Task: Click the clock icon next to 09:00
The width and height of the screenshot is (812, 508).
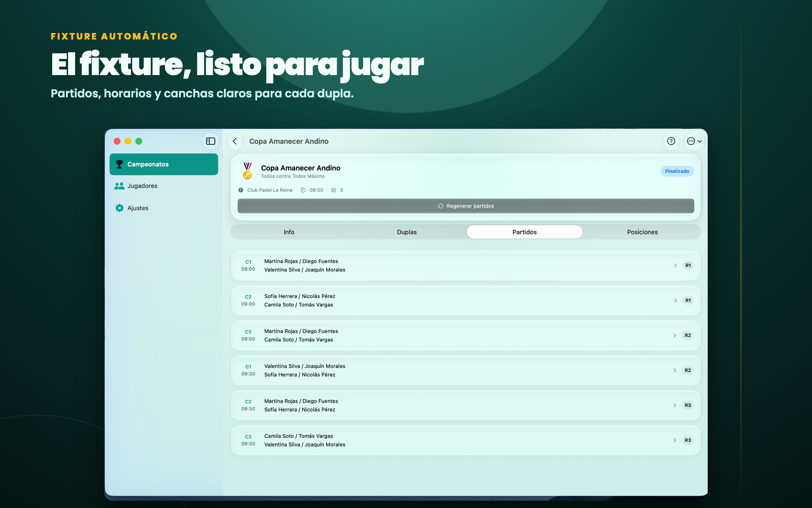Action: point(303,190)
